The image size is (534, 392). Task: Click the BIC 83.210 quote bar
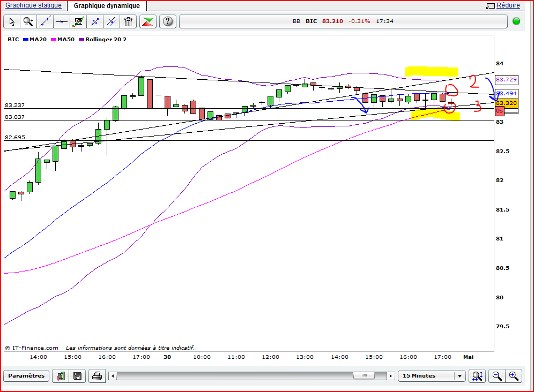point(343,21)
